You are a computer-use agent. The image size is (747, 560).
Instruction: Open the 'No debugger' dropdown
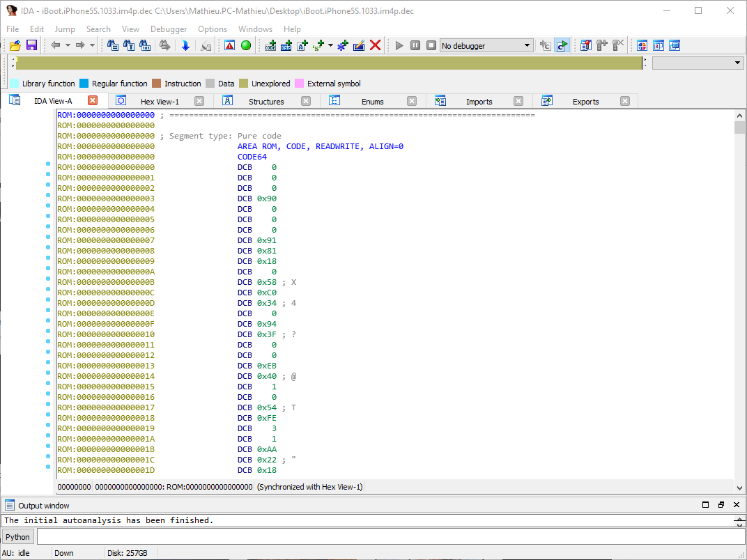[x=486, y=45]
